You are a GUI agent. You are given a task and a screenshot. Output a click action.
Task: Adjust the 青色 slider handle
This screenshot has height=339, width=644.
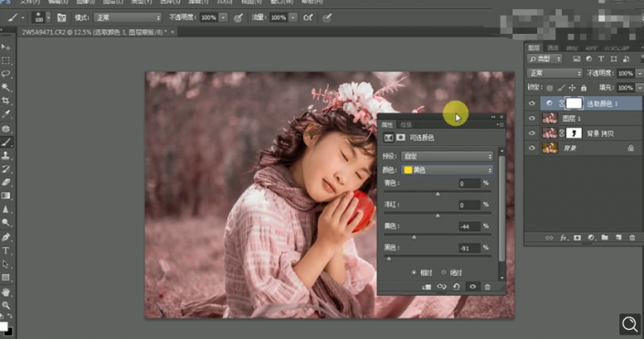pyautogui.click(x=438, y=194)
